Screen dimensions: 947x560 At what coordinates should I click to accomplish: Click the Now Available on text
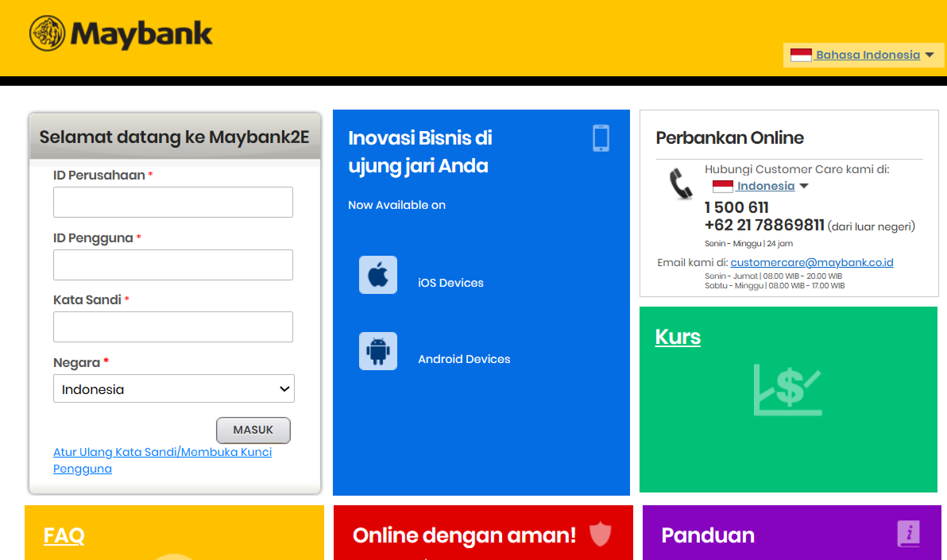pos(396,205)
